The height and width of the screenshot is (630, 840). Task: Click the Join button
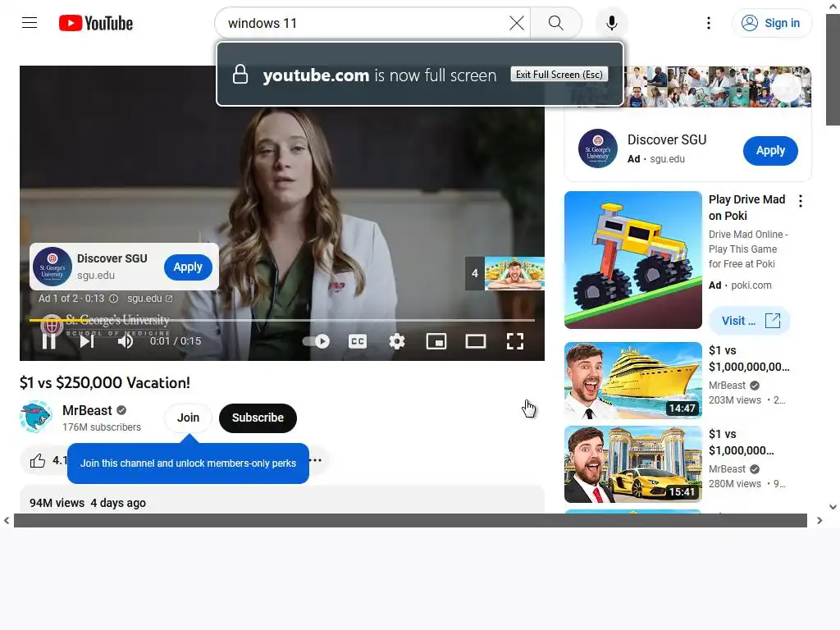pos(188,418)
